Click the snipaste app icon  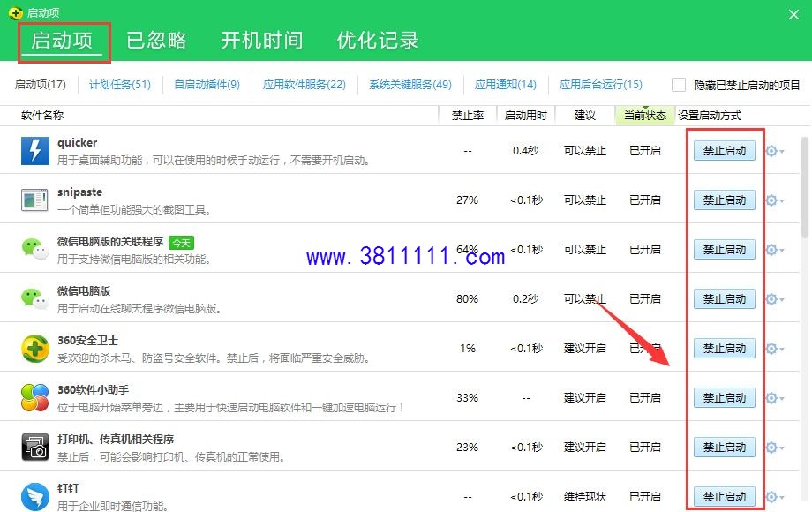point(34,200)
